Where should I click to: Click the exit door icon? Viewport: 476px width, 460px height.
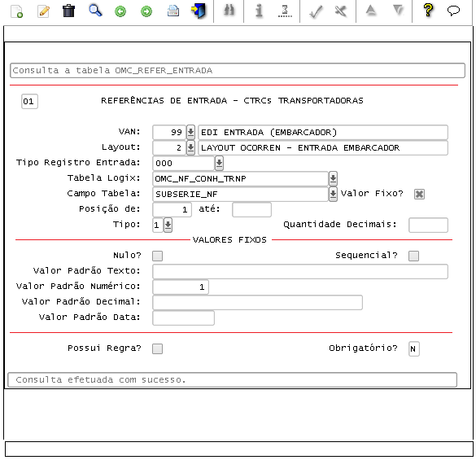[199, 11]
